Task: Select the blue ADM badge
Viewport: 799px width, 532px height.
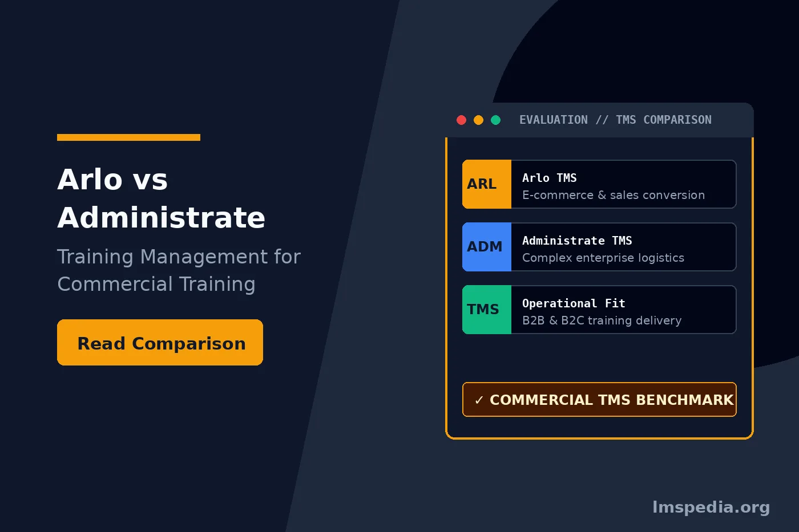Action: click(487, 247)
